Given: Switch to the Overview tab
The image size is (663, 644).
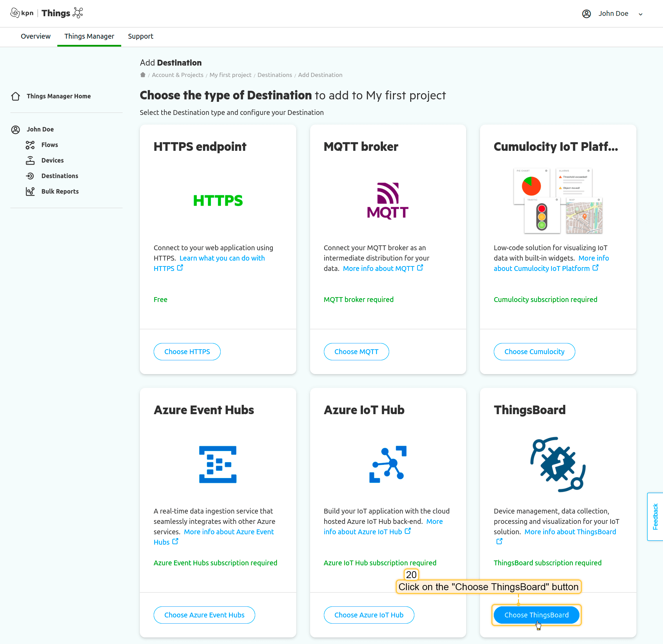Looking at the screenshot, I should tap(36, 36).
